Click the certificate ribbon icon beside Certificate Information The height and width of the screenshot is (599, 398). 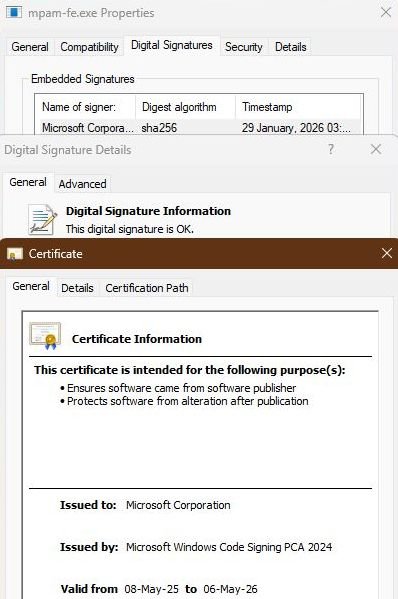click(45, 335)
